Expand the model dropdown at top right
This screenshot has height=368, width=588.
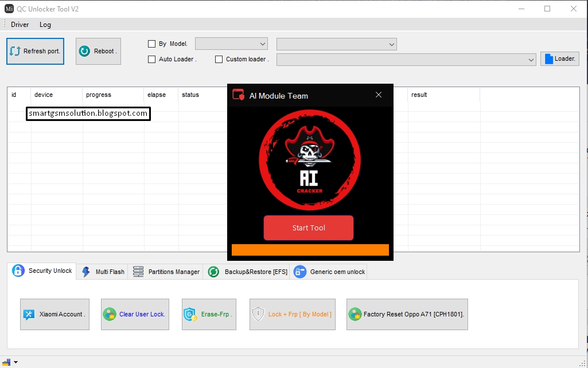[336, 44]
